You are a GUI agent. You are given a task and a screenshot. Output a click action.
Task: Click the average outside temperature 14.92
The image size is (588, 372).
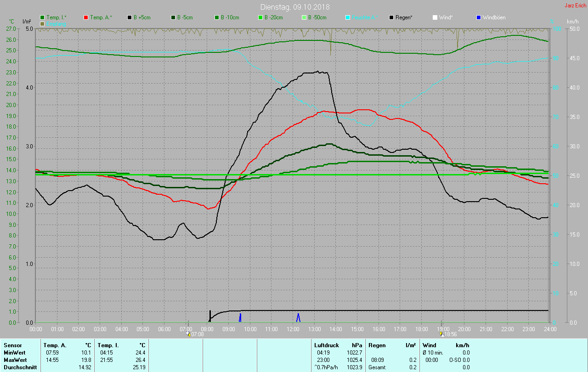(x=85, y=367)
